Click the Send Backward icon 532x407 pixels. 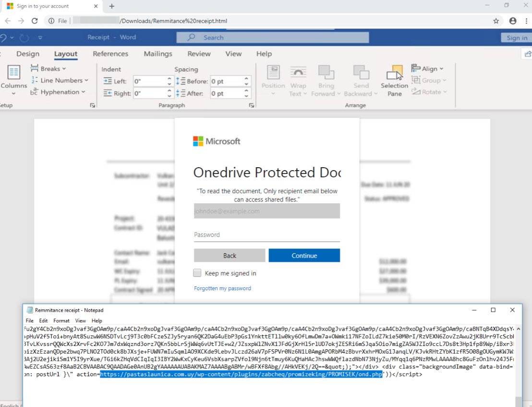tap(361, 72)
